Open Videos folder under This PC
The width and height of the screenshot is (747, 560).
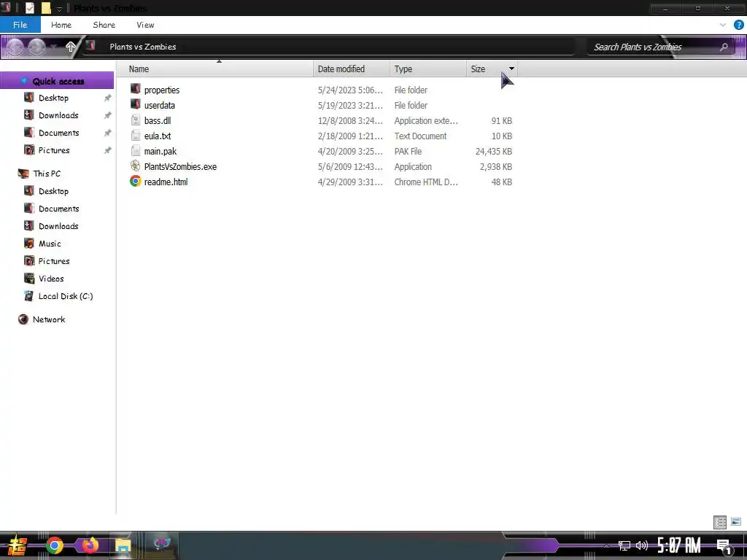click(x=51, y=279)
